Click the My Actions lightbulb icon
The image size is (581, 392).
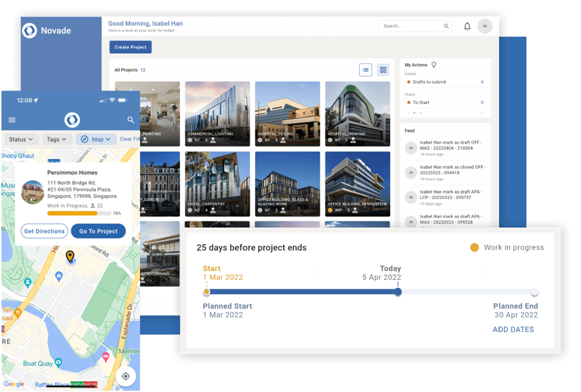tap(434, 64)
